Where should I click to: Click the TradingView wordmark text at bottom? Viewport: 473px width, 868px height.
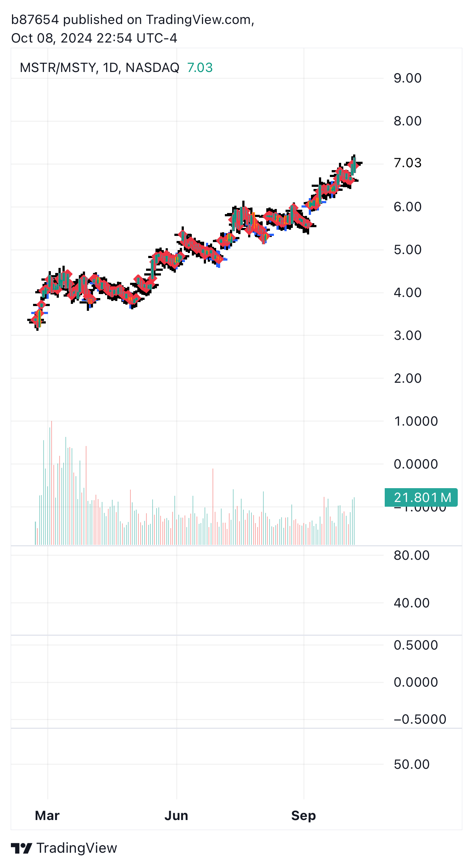(x=77, y=848)
